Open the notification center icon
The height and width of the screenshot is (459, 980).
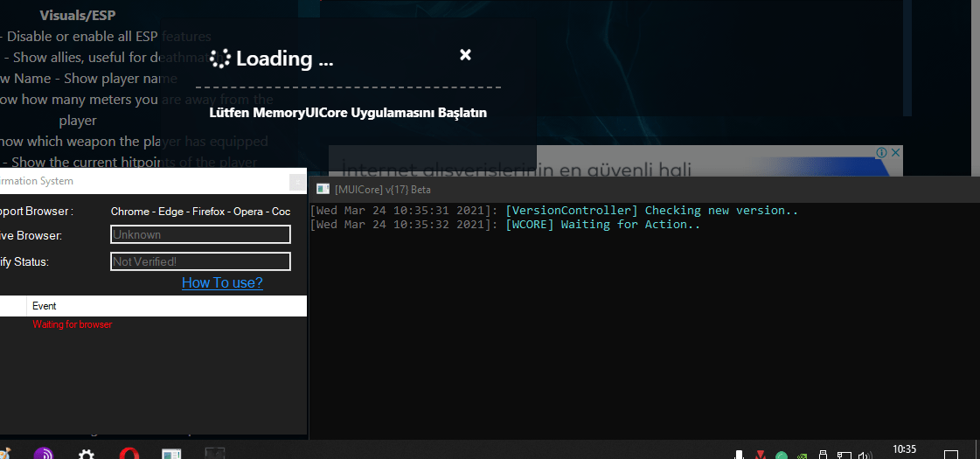[950, 455]
